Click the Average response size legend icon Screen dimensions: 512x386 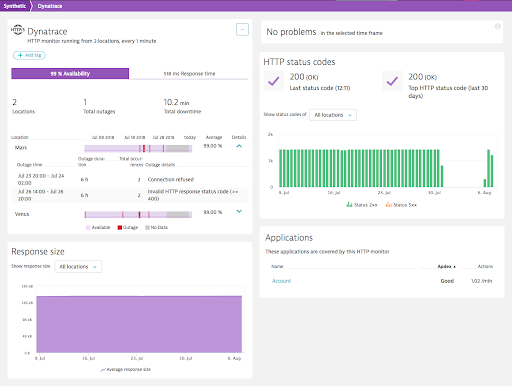point(103,369)
